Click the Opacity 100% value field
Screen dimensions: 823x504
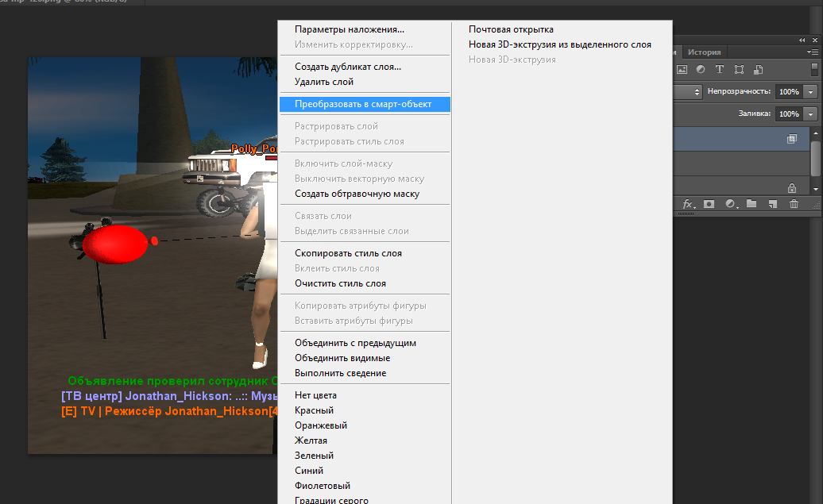pos(790,92)
